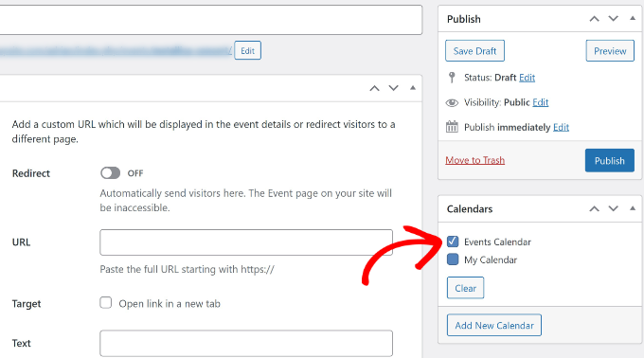
Task: Click the Preview button
Action: 610,51
